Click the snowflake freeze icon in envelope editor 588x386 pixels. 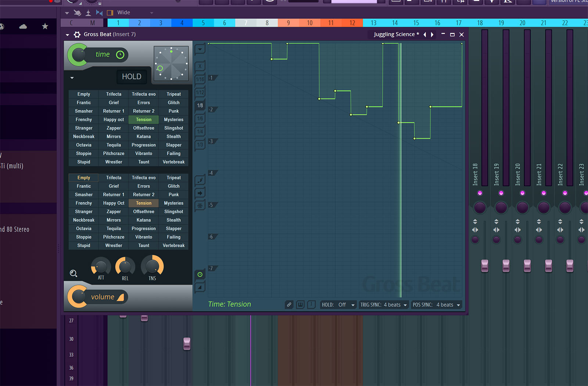200,206
